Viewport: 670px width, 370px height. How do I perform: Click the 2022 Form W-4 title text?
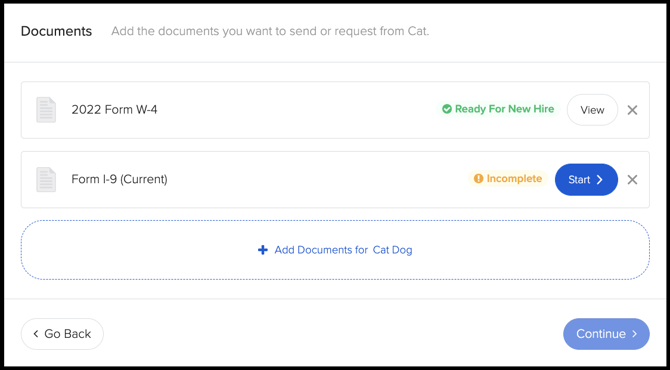click(x=115, y=110)
